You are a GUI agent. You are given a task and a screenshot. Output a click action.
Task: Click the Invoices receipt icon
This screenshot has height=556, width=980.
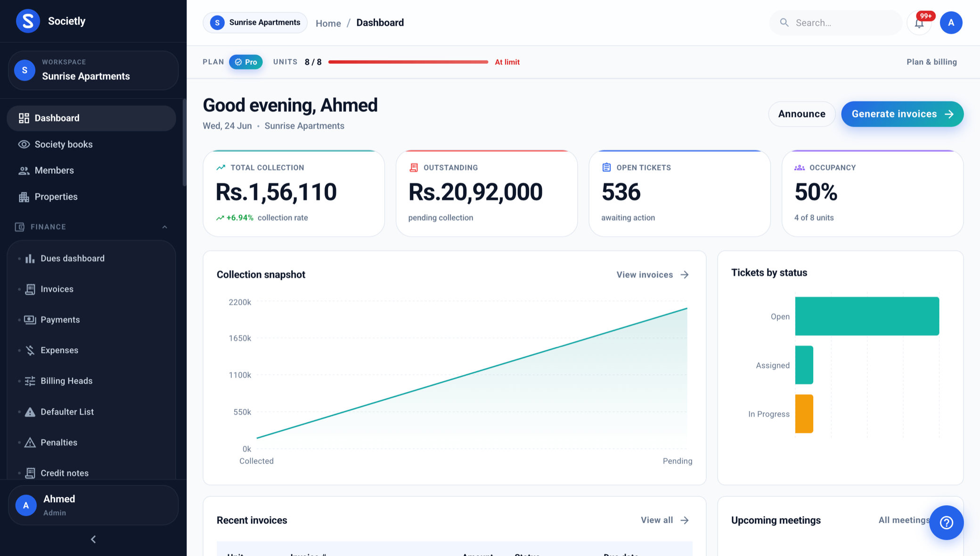(x=30, y=289)
